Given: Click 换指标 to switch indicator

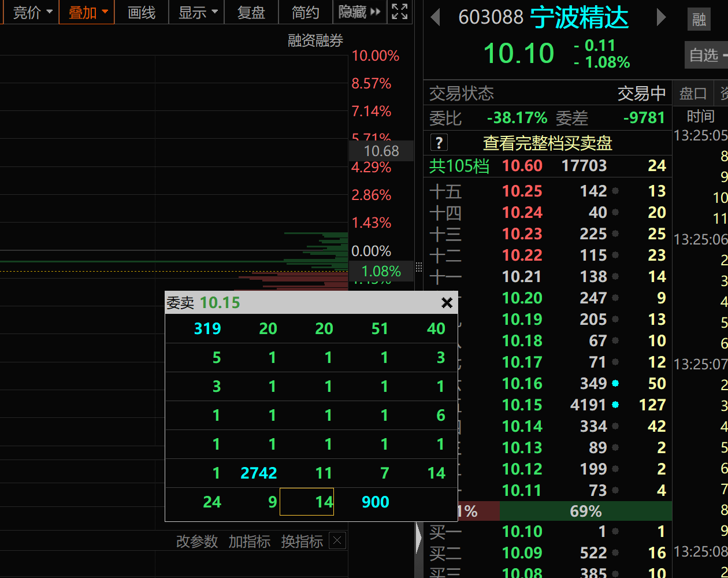Looking at the screenshot, I should click(x=302, y=542).
